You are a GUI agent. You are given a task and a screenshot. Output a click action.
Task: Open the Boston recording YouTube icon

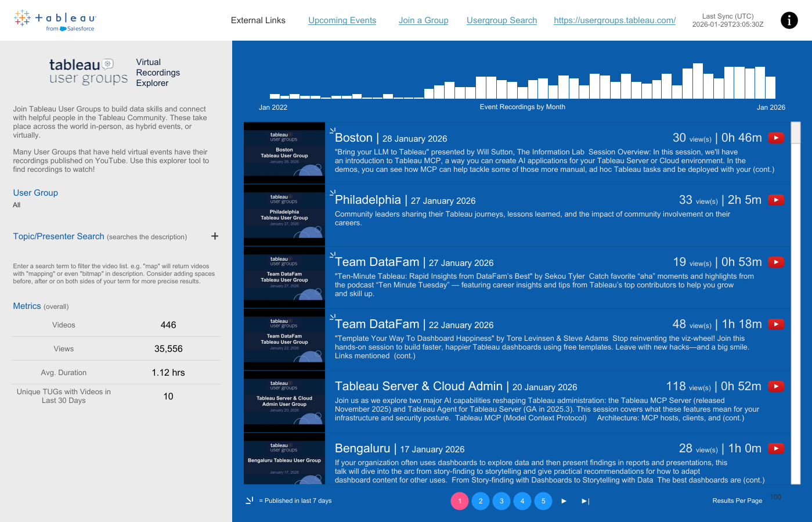pyautogui.click(x=776, y=138)
